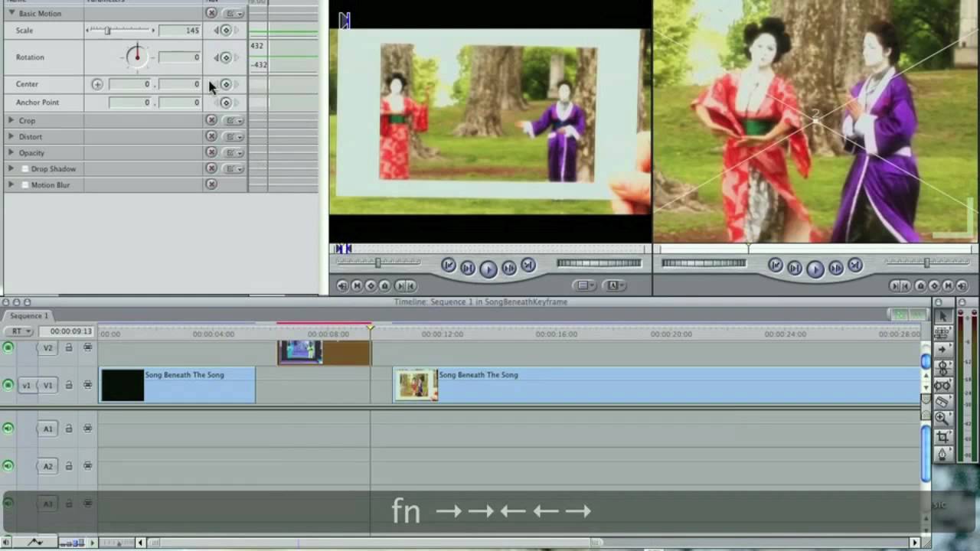Toggle V1 track visibility
The image size is (980, 551).
(x=8, y=385)
